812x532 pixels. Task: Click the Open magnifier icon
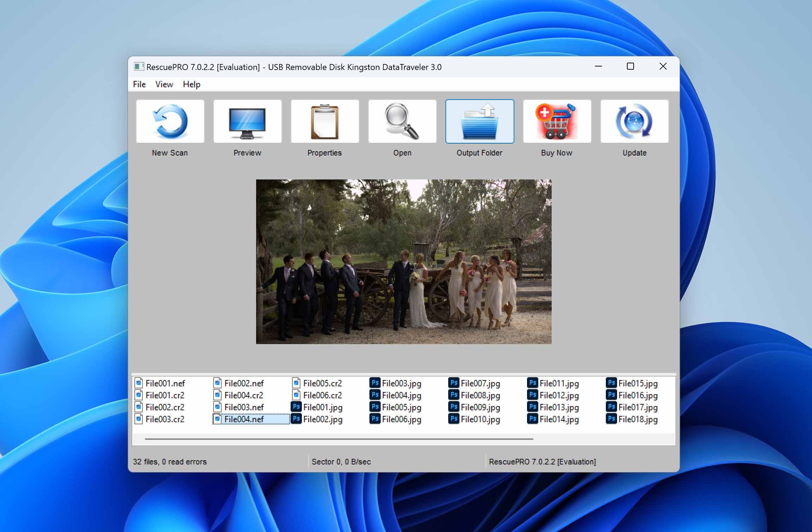click(402, 121)
